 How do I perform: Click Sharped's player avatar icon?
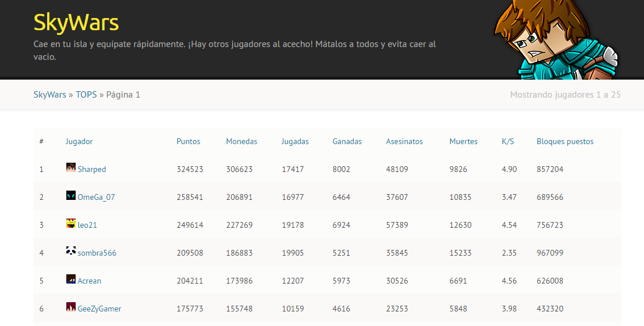click(x=71, y=168)
